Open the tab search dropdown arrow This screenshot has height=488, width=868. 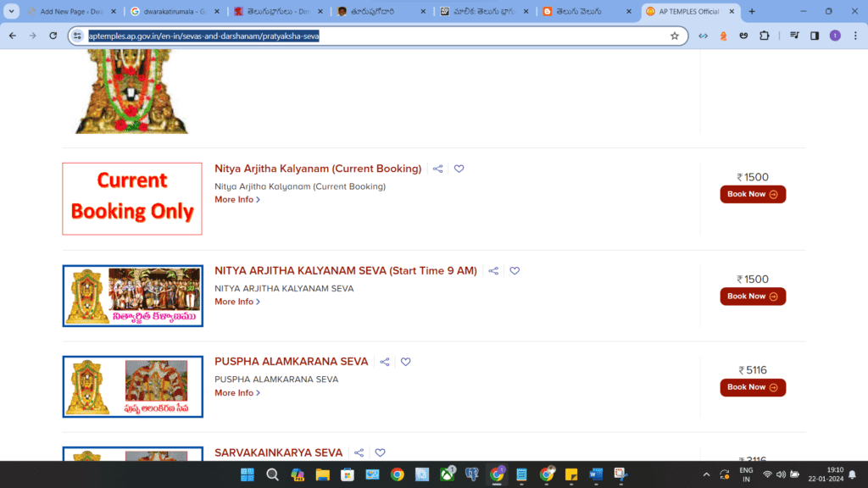pos(11,11)
